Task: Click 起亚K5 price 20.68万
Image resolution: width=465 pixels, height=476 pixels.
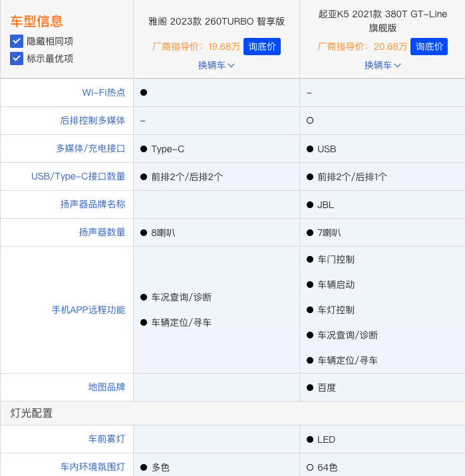Action: (390, 47)
